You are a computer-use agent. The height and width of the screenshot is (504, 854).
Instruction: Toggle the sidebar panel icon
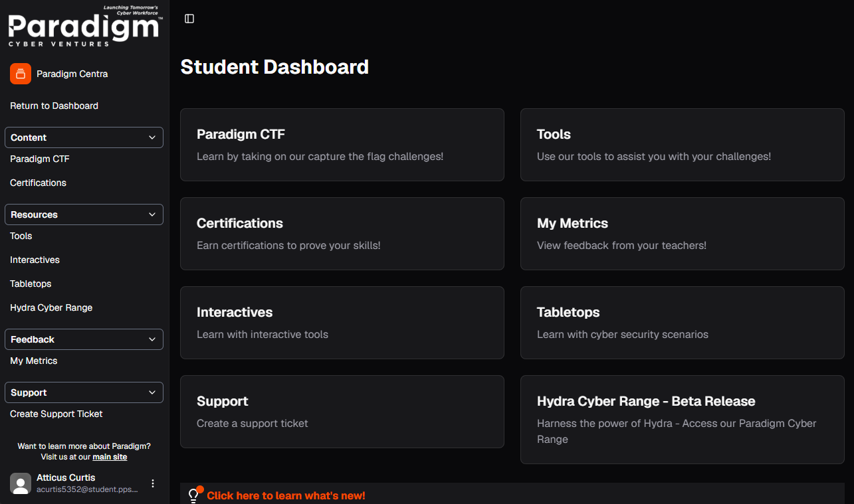tap(189, 19)
